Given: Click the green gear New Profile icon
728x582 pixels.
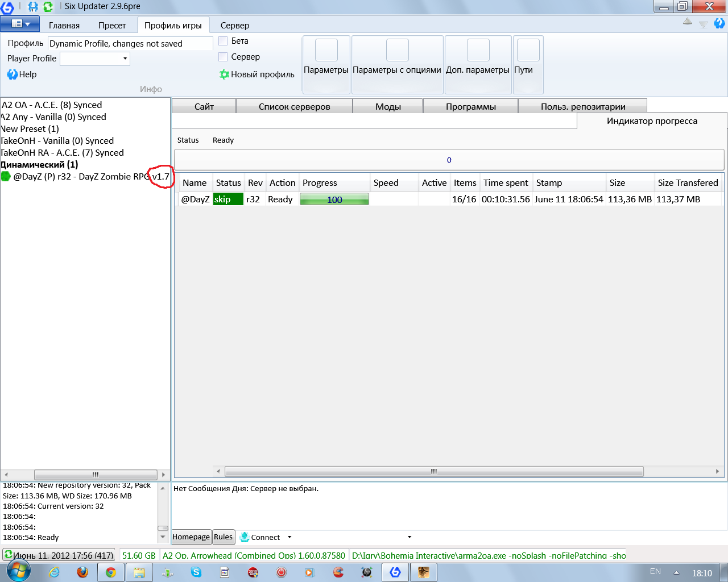Looking at the screenshot, I should [224, 74].
